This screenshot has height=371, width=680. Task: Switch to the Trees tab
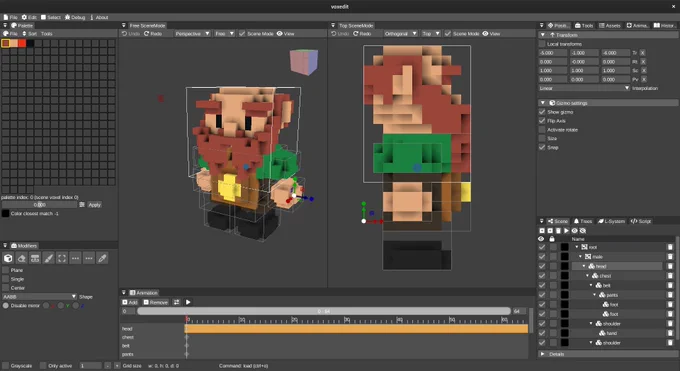(x=583, y=221)
